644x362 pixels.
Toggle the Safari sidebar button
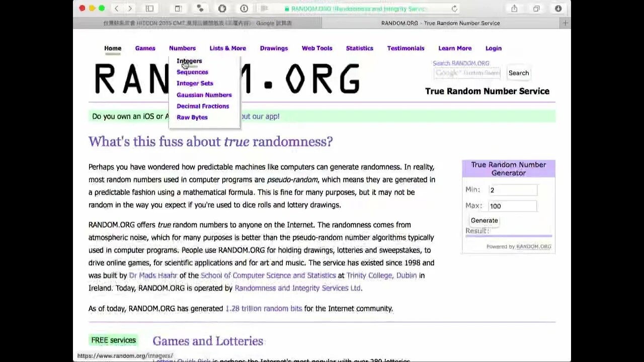point(149,9)
